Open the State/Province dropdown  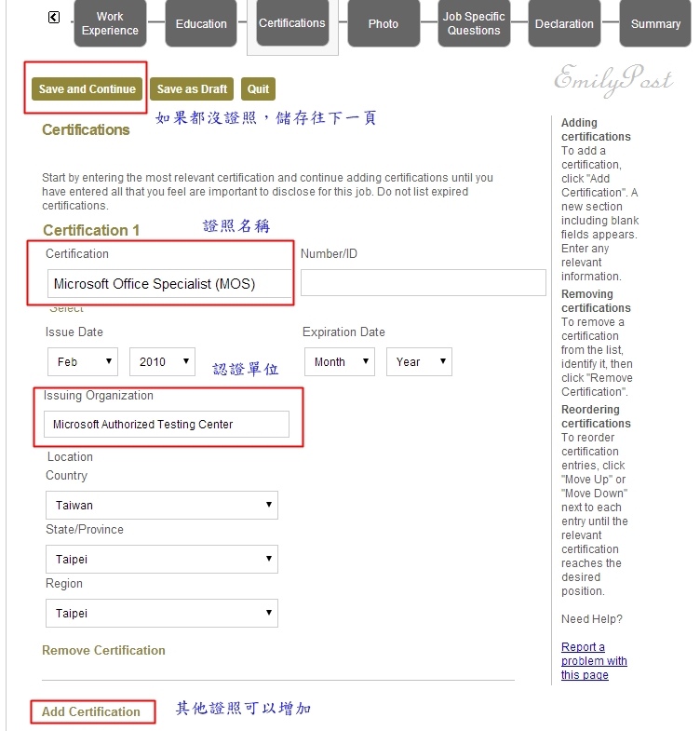point(162,559)
